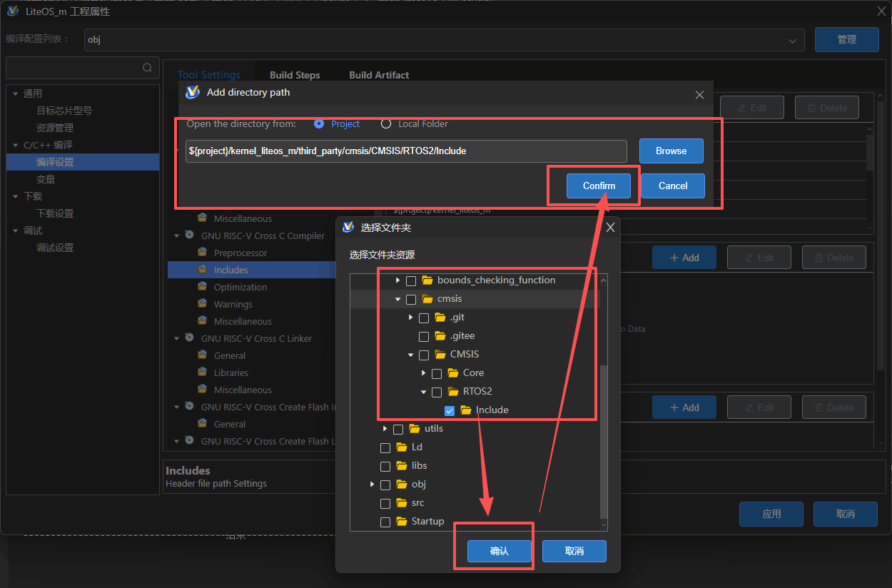Click the Browse button
The height and width of the screenshot is (588, 892).
point(671,151)
